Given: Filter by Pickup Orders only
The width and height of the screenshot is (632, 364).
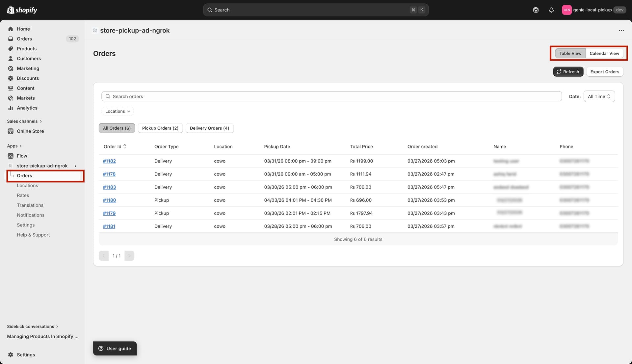Looking at the screenshot, I should (x=160, y=128).
